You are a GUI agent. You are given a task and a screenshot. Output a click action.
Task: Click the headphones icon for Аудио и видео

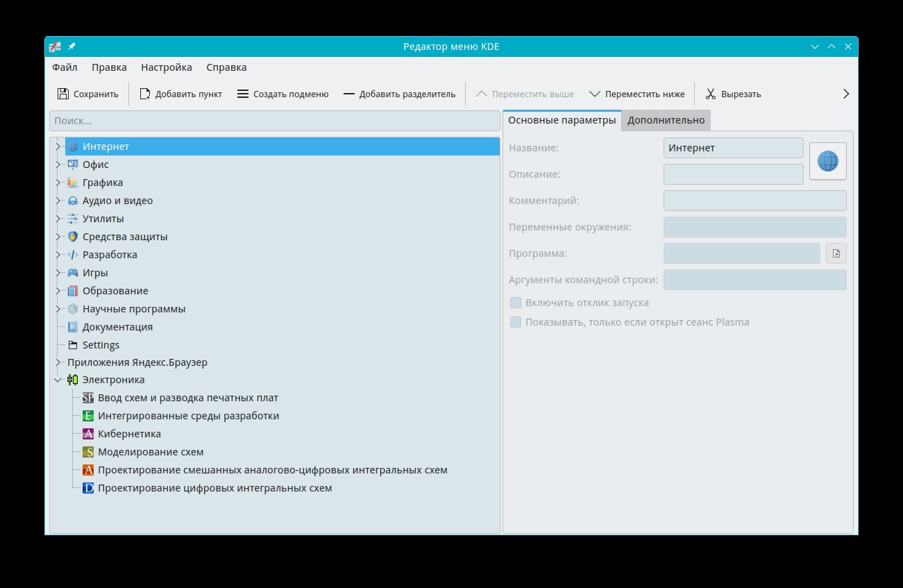73,201
